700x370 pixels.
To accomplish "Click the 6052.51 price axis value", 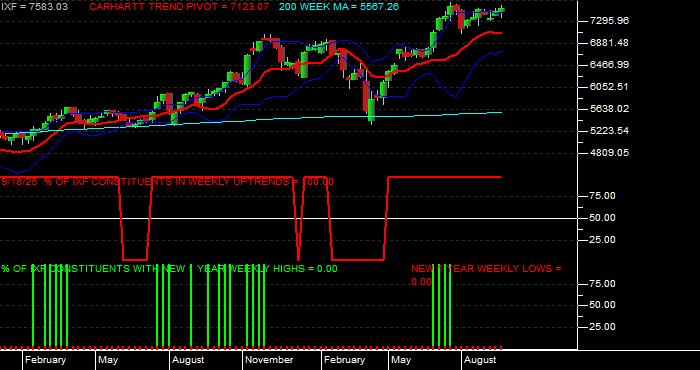I will [609, 87].
